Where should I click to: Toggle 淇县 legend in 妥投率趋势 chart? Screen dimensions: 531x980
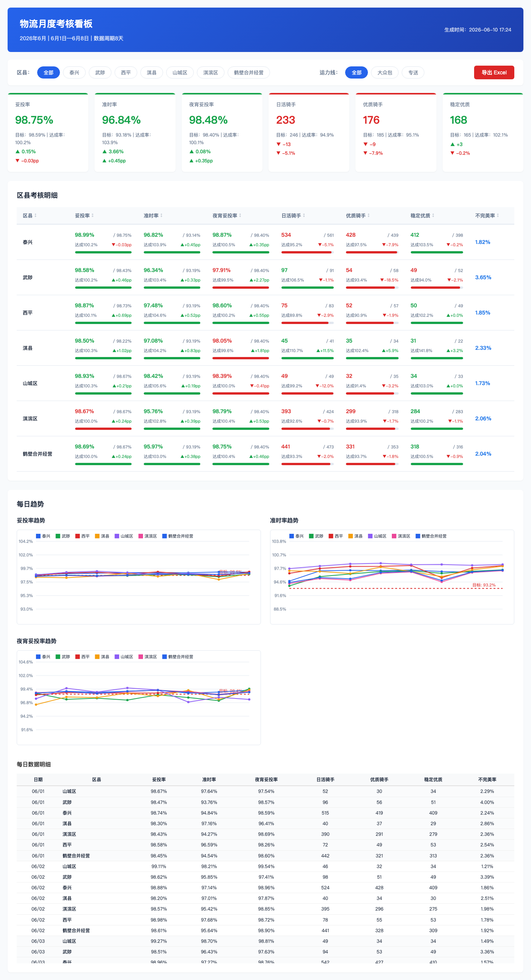click(102, 536)
